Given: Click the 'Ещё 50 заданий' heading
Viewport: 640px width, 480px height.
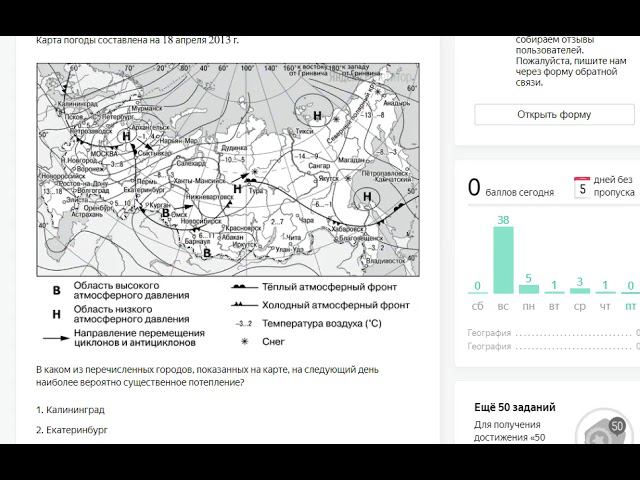Looking at the screenshot, I should tap(515, 407).
